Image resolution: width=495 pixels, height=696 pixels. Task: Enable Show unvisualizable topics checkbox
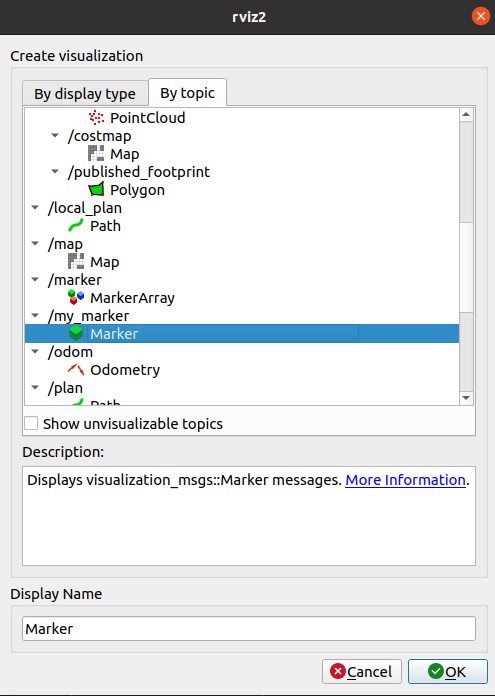tap(31, 423)
